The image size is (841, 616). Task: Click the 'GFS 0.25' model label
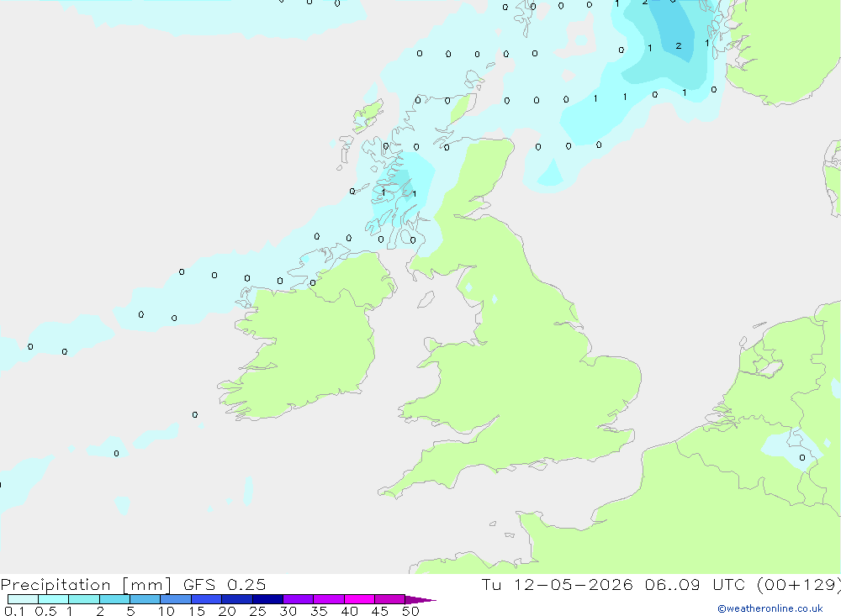click(x=225, y=584)
